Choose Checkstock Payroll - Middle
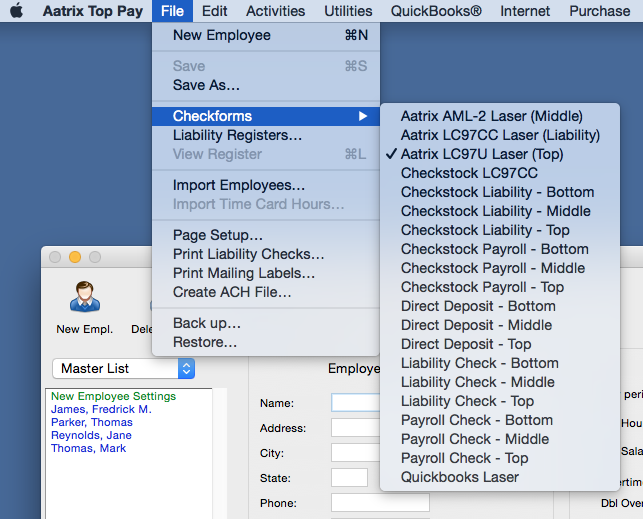 (500, 268)
